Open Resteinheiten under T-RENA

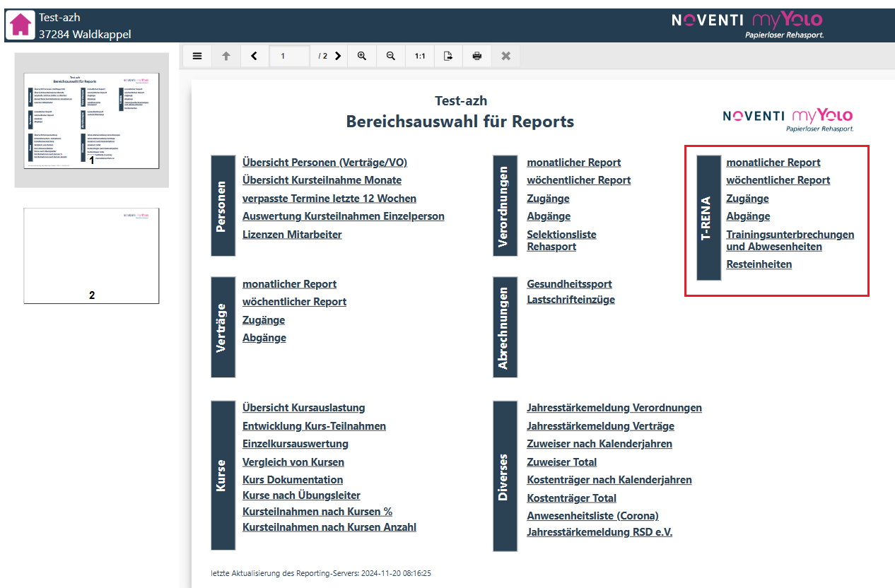click(x=759, y=264)
